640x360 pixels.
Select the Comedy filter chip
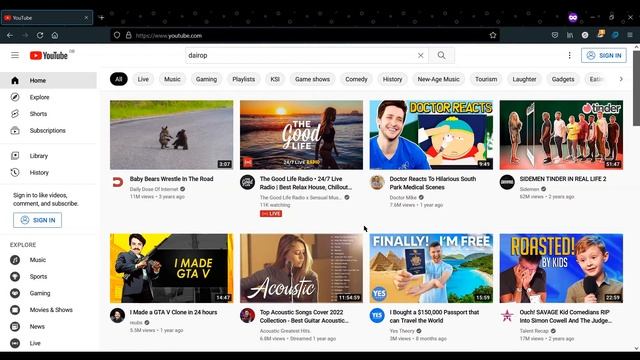(x=356, y=79)
